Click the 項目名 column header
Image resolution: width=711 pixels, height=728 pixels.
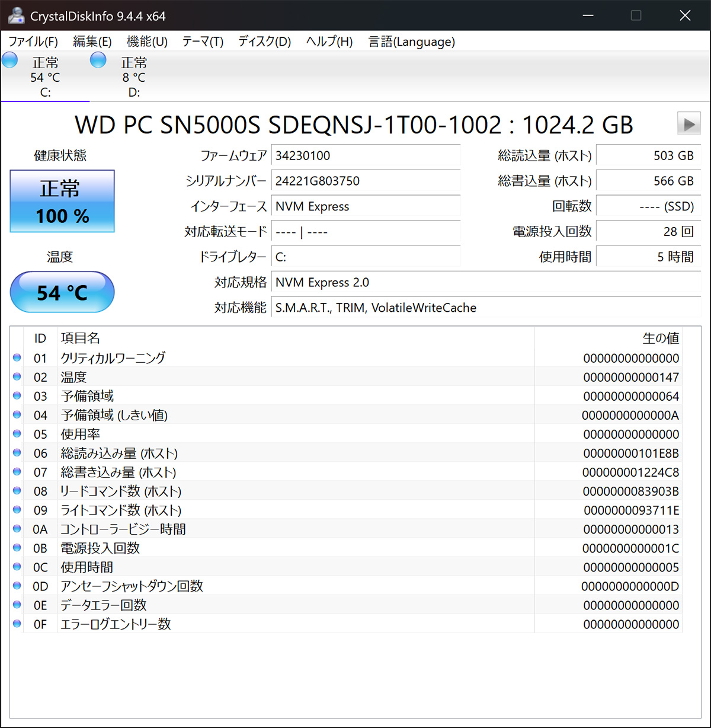click(296, 338)
